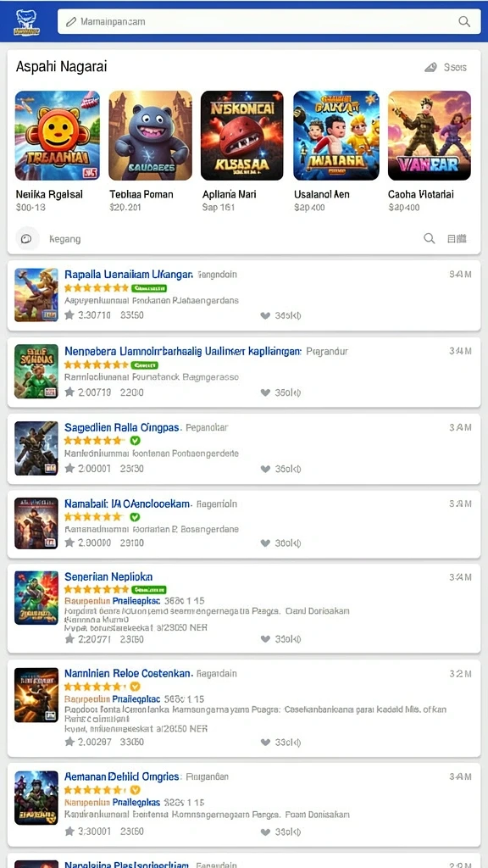Click the Mamainpancam search input field
Viewport: 488px width, 868px height.
pos(269,21)
